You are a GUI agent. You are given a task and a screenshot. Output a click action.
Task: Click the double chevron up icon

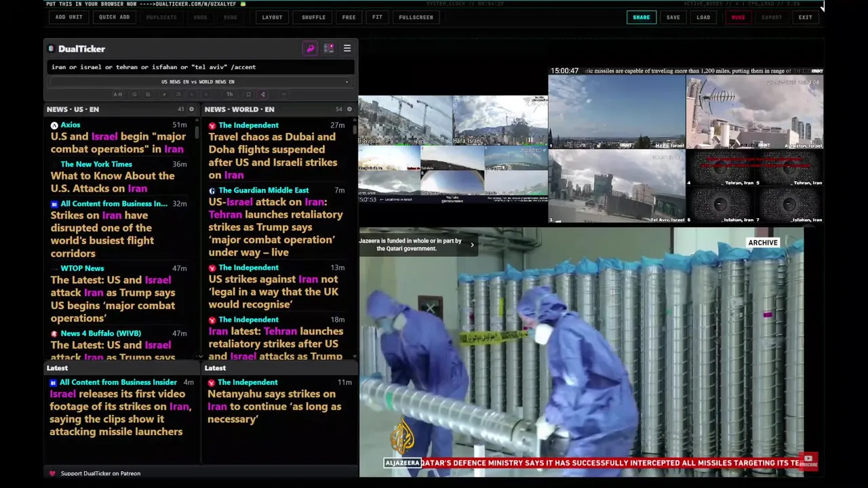pyautogui.click(x=178, y=94)
